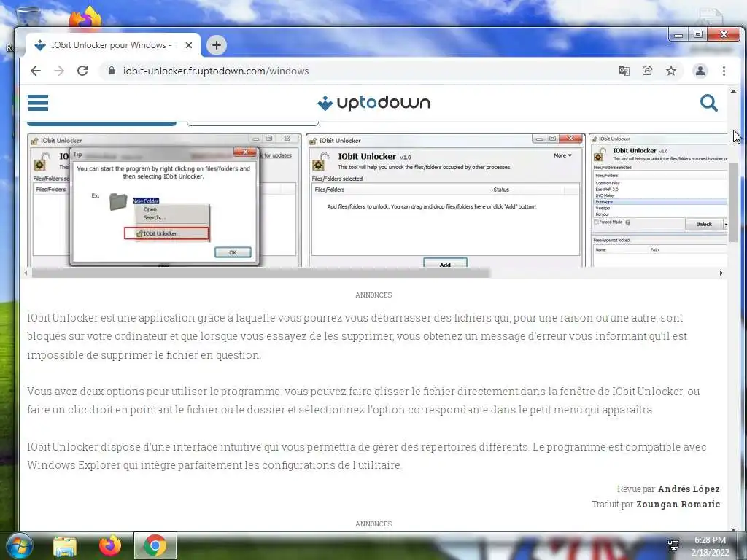This screenshot has width=747, height=560.
Task: Click the first ANNONCES label
Action: [x=373, y=295]
